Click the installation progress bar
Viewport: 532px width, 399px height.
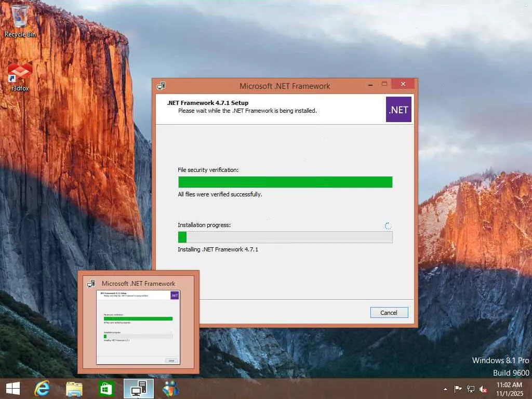pos(285,237)
